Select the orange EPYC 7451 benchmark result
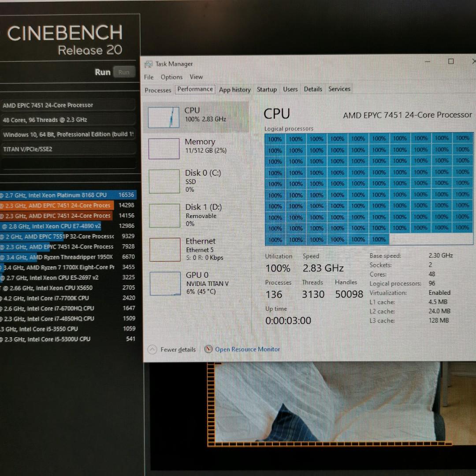 pyautogui.click(x=57, y=205)
